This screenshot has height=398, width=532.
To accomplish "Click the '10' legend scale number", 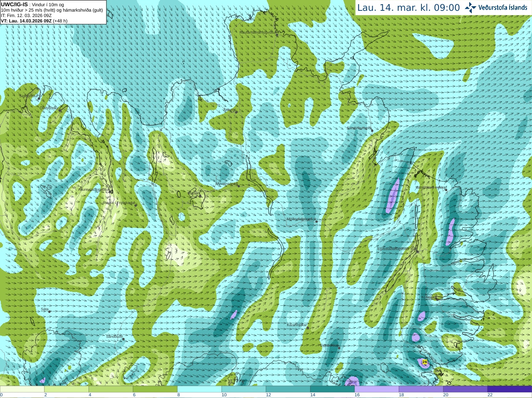I will click(x=224, y=395).
